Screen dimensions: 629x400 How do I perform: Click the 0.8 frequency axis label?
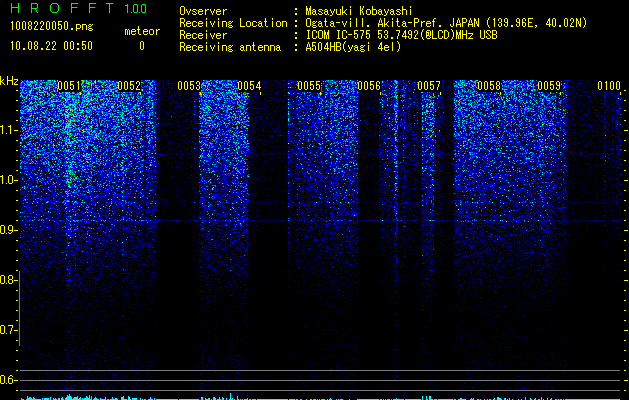tap(8, 280)
